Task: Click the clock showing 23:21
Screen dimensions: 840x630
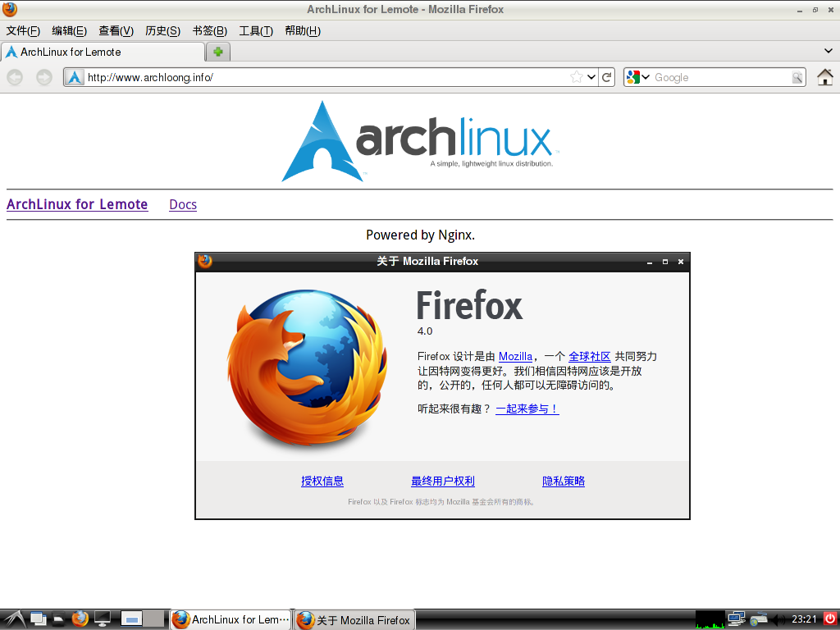Action: tap(804, 619)
